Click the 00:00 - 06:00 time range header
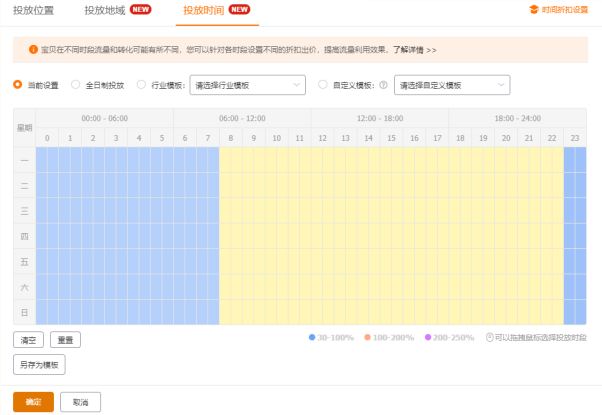 click(x=104, y=118)
